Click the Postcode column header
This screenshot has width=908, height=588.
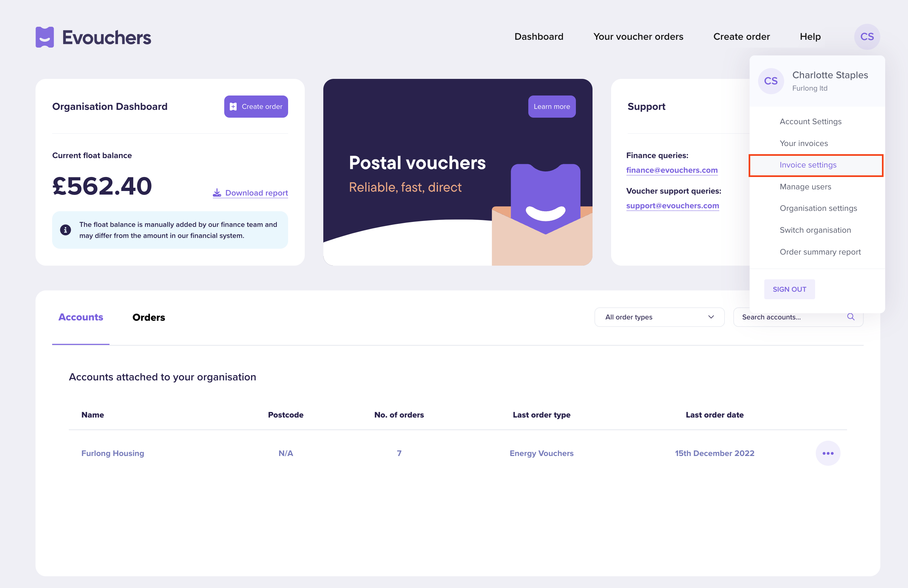286,415
